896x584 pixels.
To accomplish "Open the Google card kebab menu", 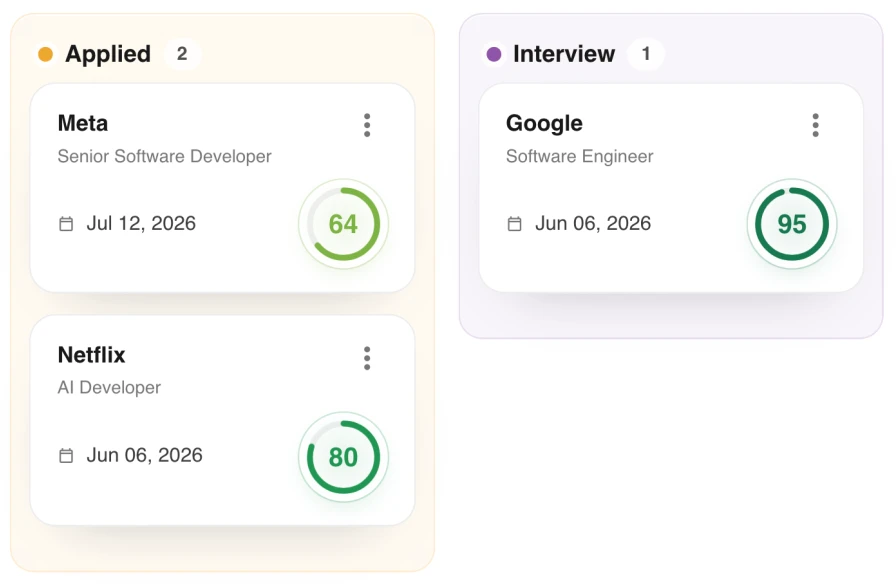I will pyautogui.click(x=815, y=125).
